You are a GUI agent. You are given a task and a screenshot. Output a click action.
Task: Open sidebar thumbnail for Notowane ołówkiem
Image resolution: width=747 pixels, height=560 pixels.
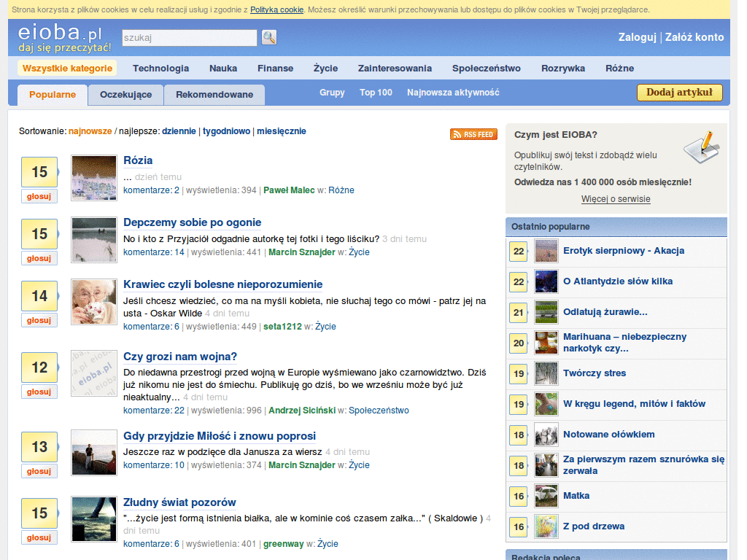coord(546,435)
